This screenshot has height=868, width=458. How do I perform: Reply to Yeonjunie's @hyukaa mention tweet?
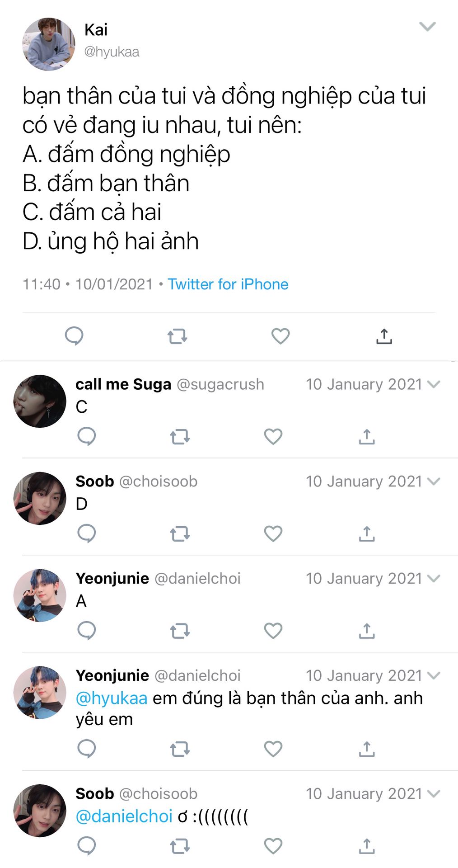tap(86, 749)
